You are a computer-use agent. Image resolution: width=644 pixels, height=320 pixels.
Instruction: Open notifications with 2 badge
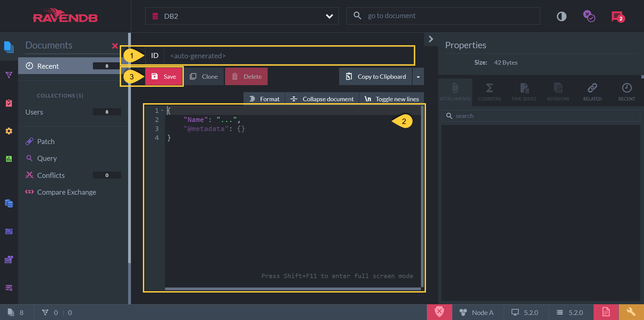(x=618, y=16)
